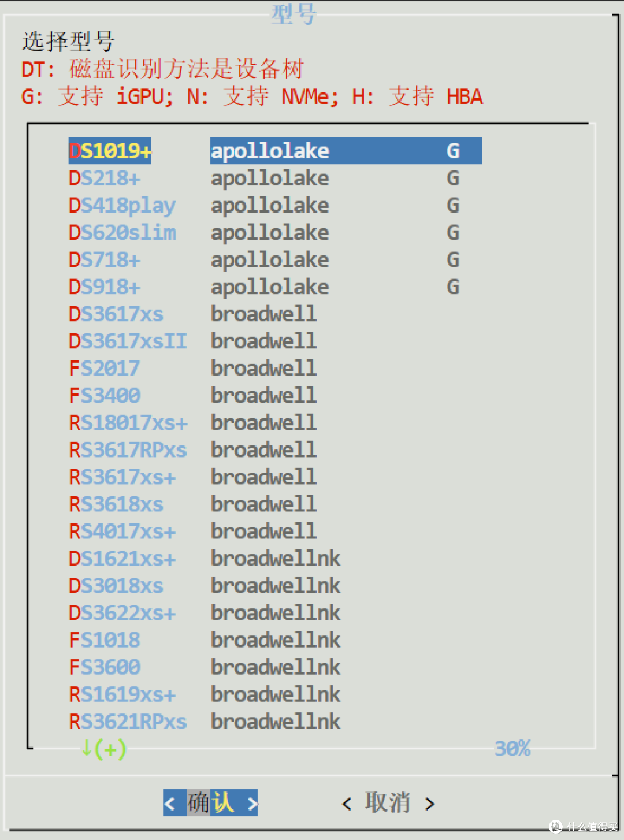The width and height of the screenshot is (624, 840).
Task: Select the FS2017 model
Action: 275,368
